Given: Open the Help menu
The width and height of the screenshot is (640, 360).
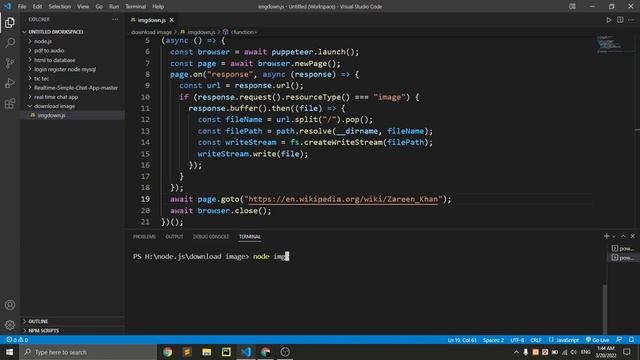Looking at the screenshot, I should click(158, 7).
